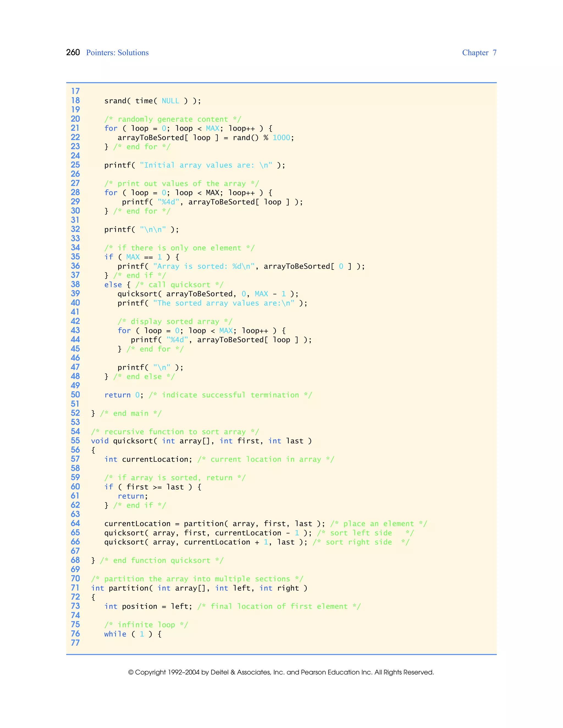This screenshot has width=563, height=728.
Task: Click the 'if ( MAX == 1 )' line
Action: [141, 257]
